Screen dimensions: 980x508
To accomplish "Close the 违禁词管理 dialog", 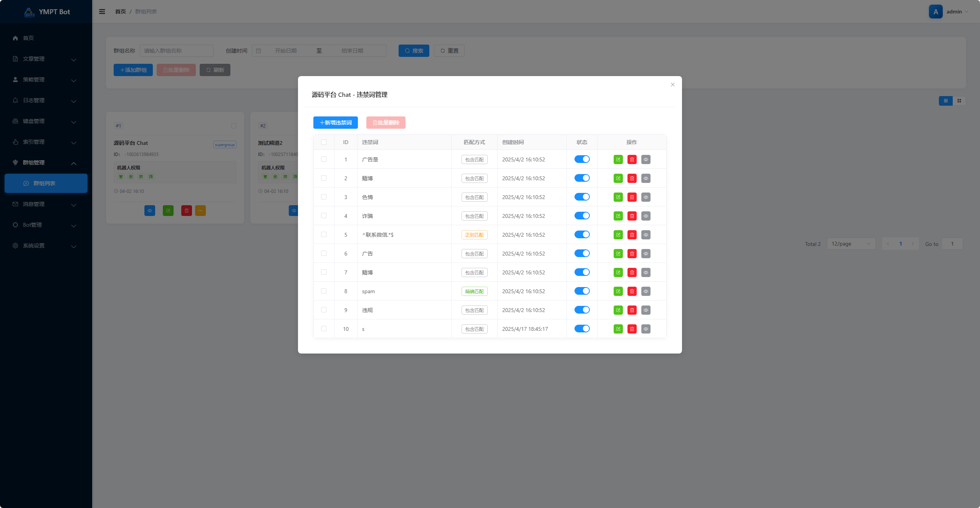I will (x=672, y=85).
